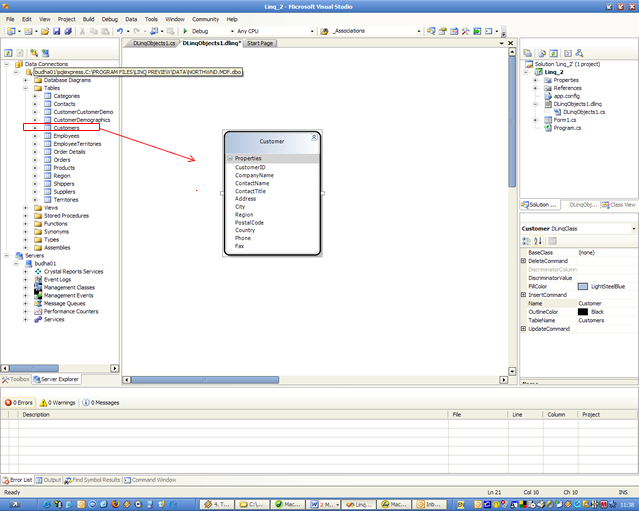This screenshot has height=511, width=639.
Task: Switch to the Start Page tab
Action: click(260, 43)
